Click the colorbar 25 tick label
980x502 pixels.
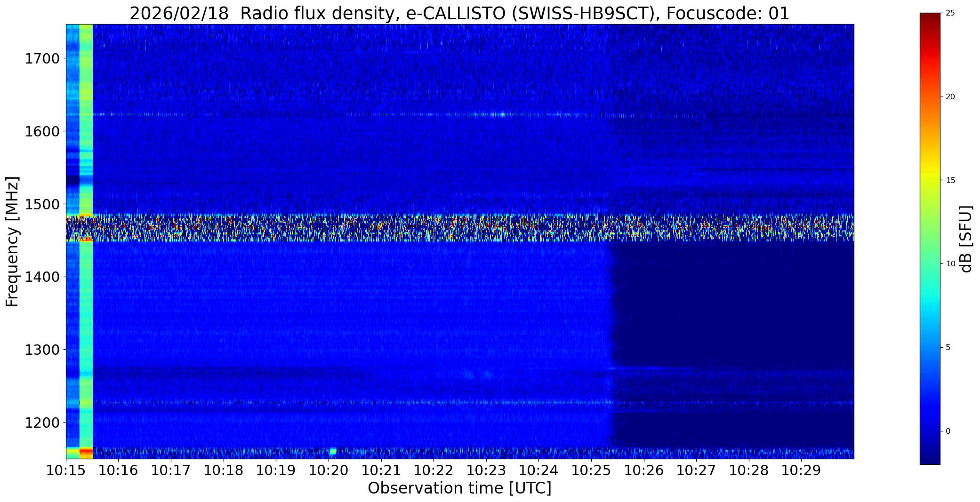tap(950, 13)
